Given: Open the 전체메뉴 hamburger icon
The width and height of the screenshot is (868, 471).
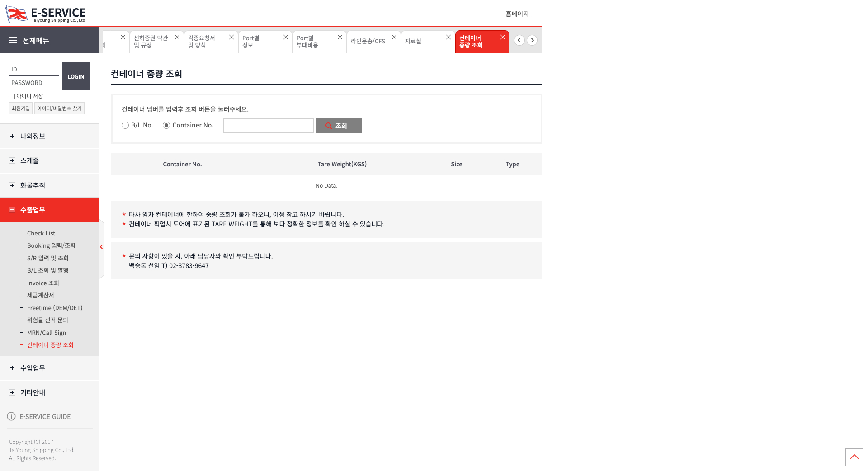Looking at the screenshot, I should (x=13, y=40).
